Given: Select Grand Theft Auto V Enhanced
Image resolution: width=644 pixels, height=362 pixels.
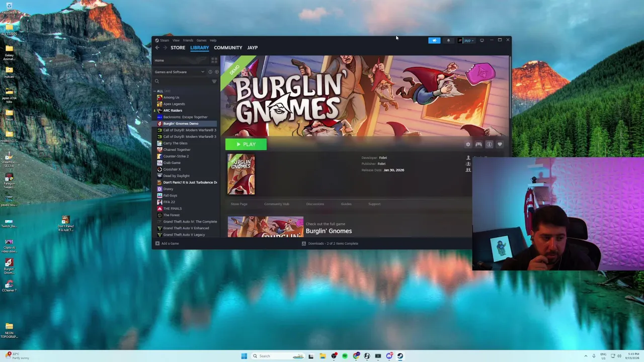Looking at the screenshot, I should tap(186, 228).
